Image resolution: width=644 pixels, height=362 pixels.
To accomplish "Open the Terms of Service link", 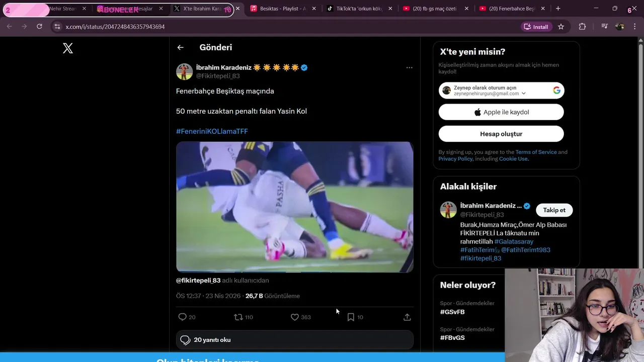I will 536,152.
